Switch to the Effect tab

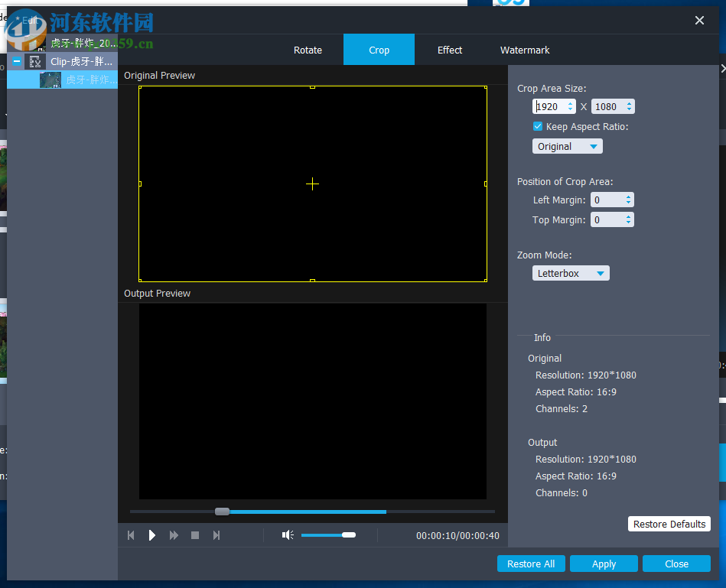450,50
